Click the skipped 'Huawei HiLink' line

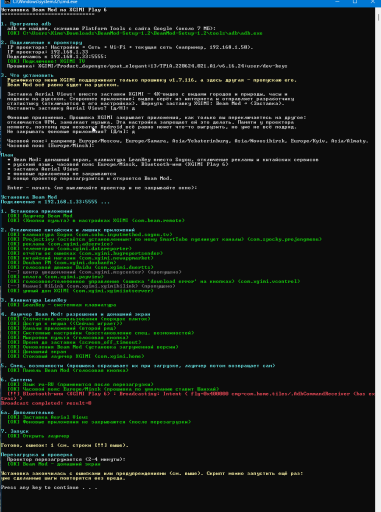pyautogui.click(x=91, y=286)
